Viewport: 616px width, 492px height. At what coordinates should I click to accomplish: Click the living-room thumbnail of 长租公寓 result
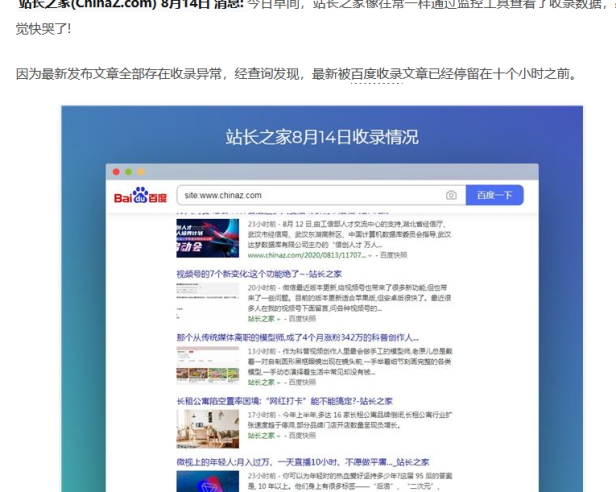click(x=207, y=429)
